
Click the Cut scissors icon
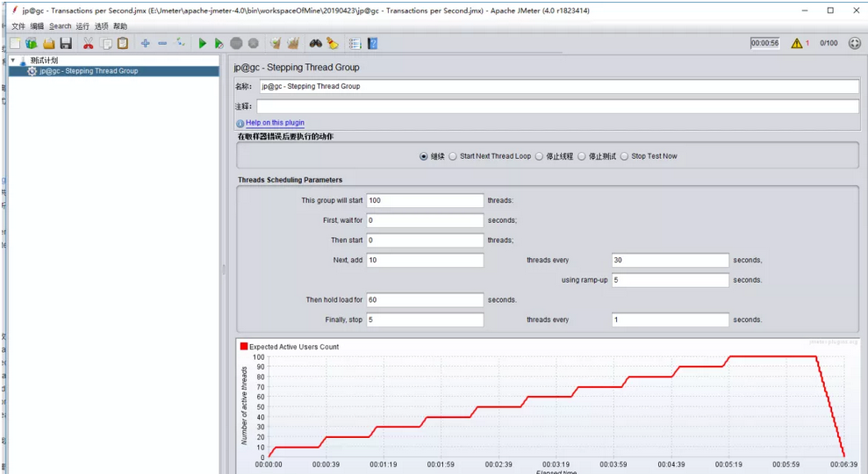coord(88,43)
